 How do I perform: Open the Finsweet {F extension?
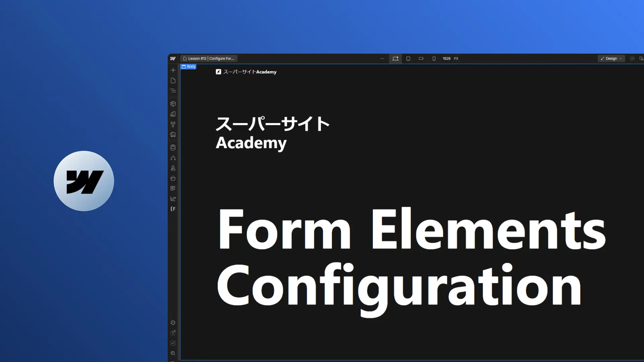(x=173, y=209)
